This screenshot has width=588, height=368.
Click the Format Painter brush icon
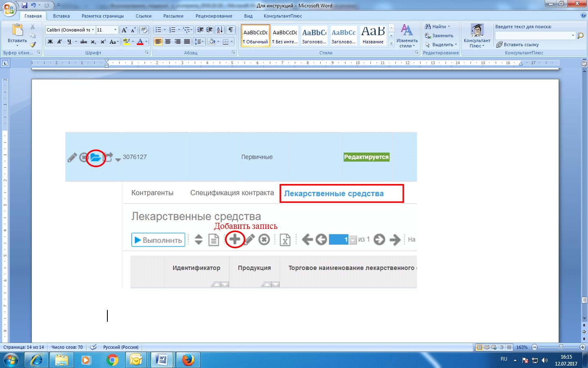tap(33, 45)
